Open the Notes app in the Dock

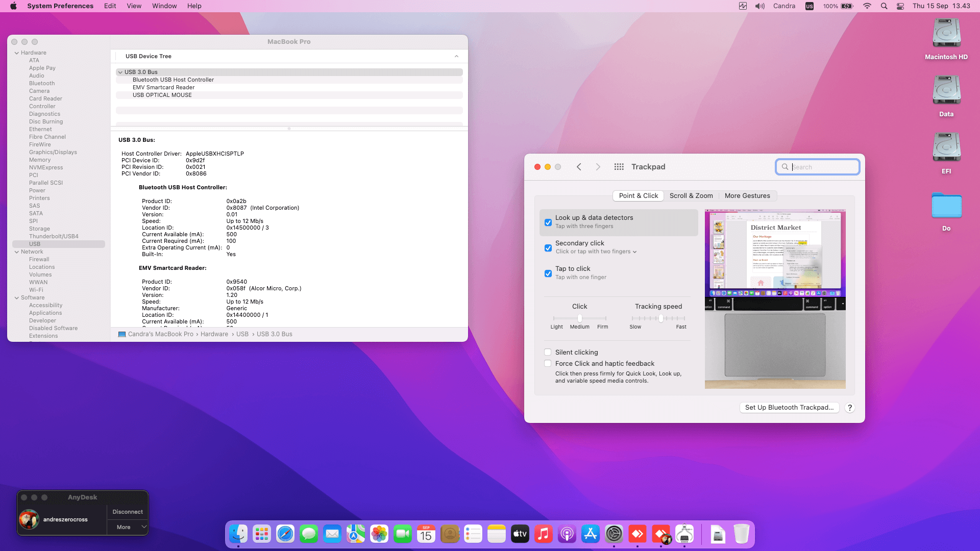497,534
